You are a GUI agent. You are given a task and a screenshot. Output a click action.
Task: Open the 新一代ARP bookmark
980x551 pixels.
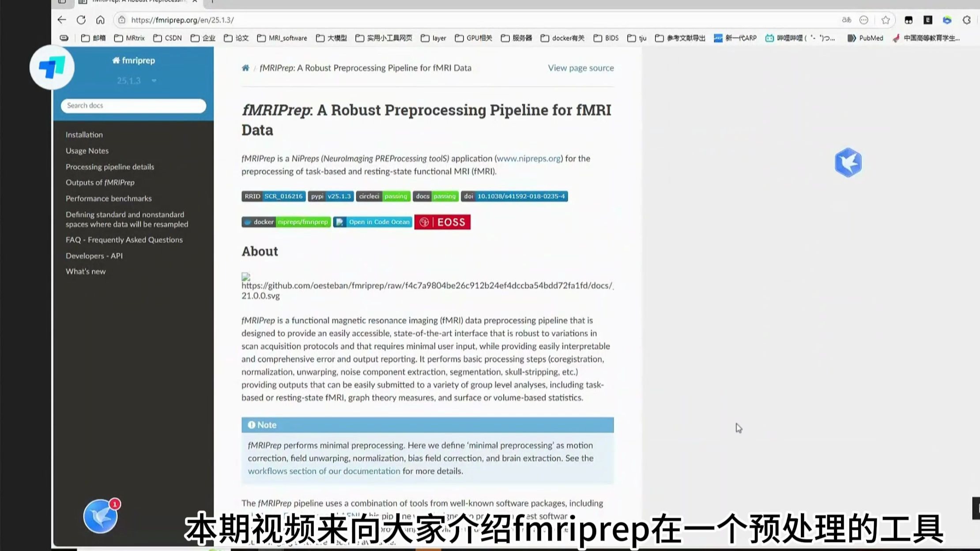pos(735,38)
